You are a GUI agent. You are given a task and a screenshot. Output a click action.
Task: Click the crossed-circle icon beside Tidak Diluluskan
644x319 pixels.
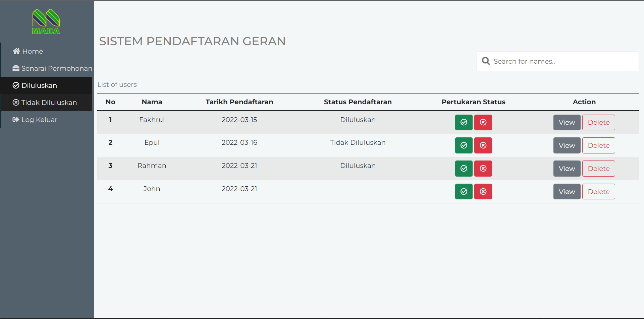pyautogui.click(x=16, y=103)
